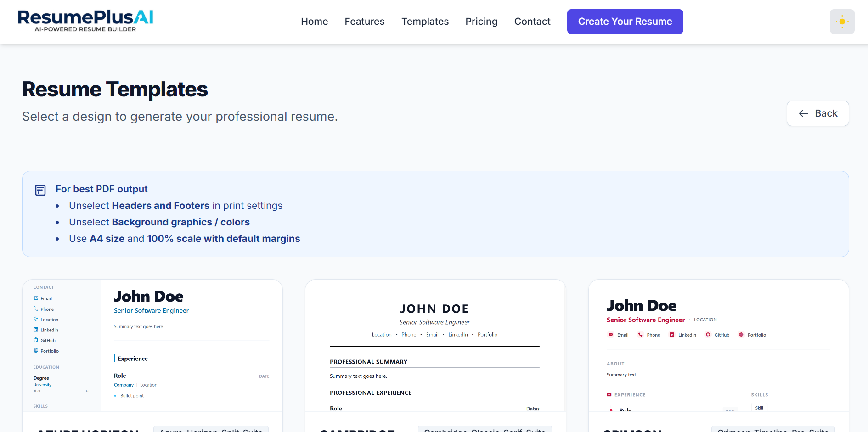Click the red Email icon in Crimson template
Screen dimensions: 868x432
click(610, 335)
